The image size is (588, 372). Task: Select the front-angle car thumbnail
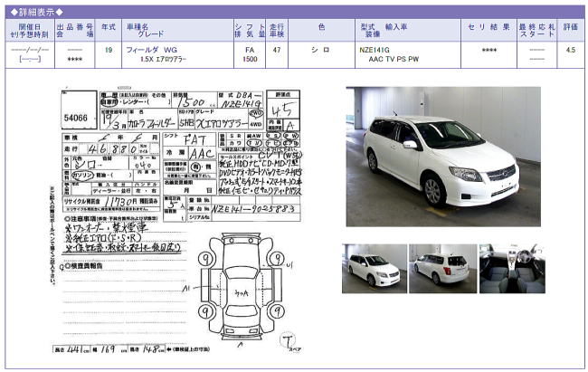pos(375,269)
